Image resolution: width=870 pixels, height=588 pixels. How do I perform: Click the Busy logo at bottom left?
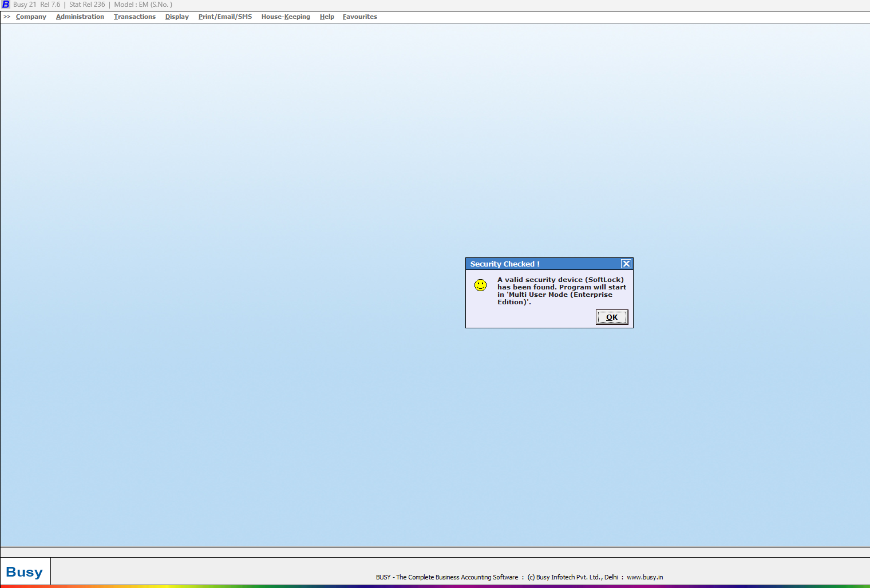(x=25, y=572)
